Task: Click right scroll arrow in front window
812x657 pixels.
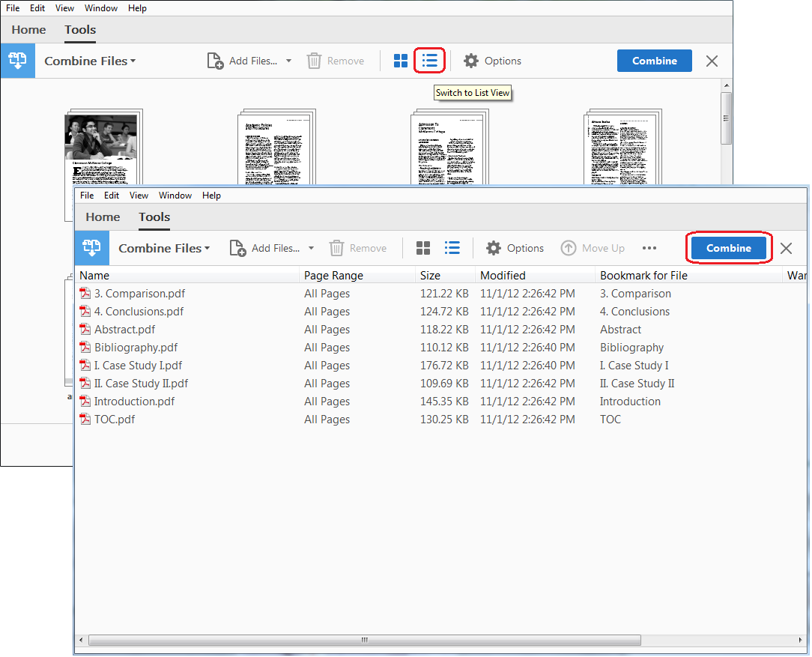Action: 801,641
